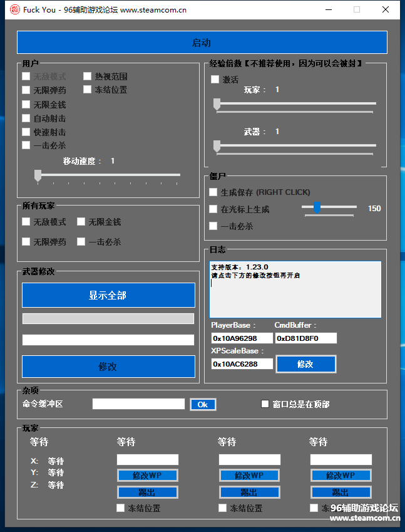Click third player's 修改WP button

pos(250,476)
